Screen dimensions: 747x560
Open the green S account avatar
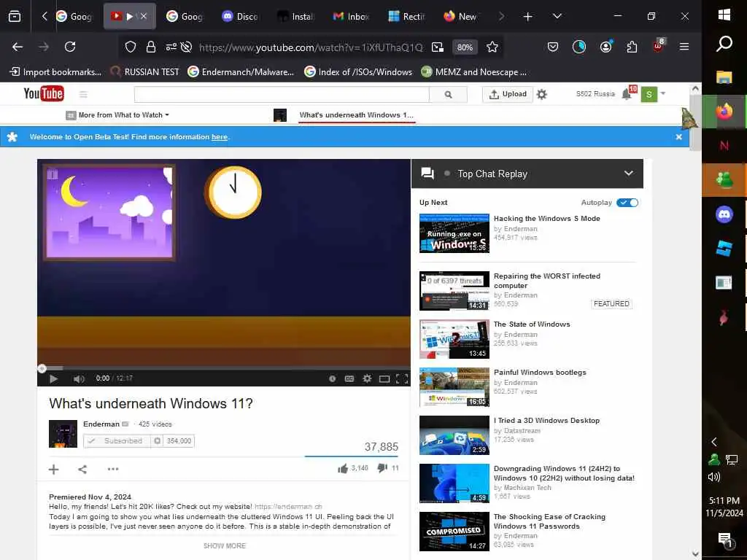649,94
